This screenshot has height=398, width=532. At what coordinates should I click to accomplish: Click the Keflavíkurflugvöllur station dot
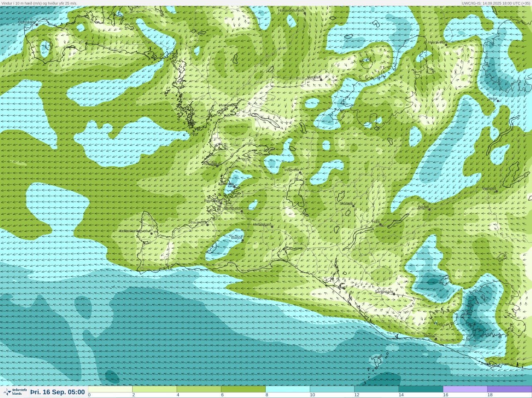151,233
